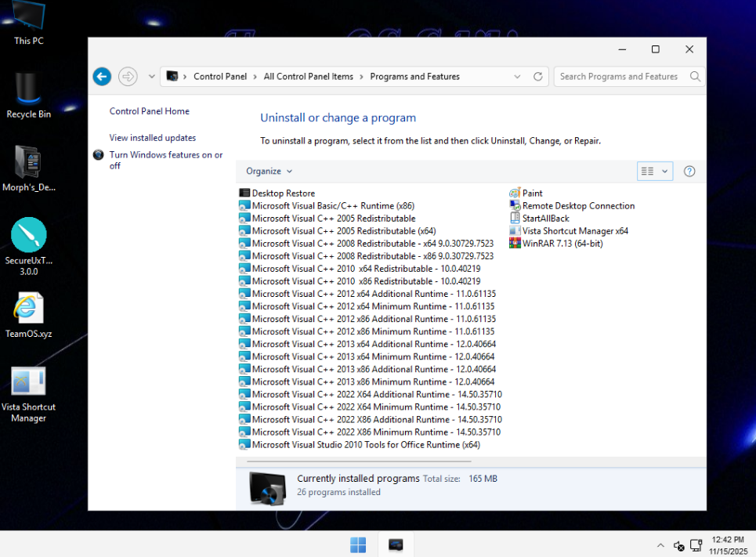756x557 pixels.
Task: Go back using the blue back arrow
Action: coord(102,76)
